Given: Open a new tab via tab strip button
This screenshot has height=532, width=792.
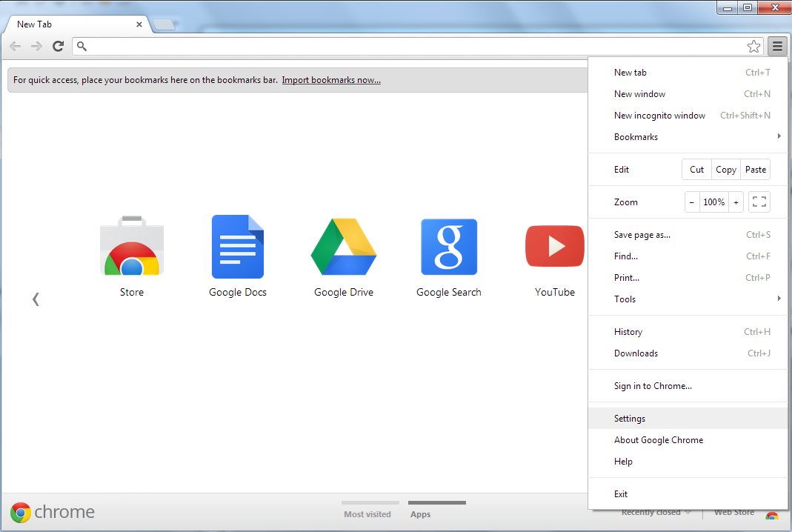Looking at the screenshot, I should 163,24.
